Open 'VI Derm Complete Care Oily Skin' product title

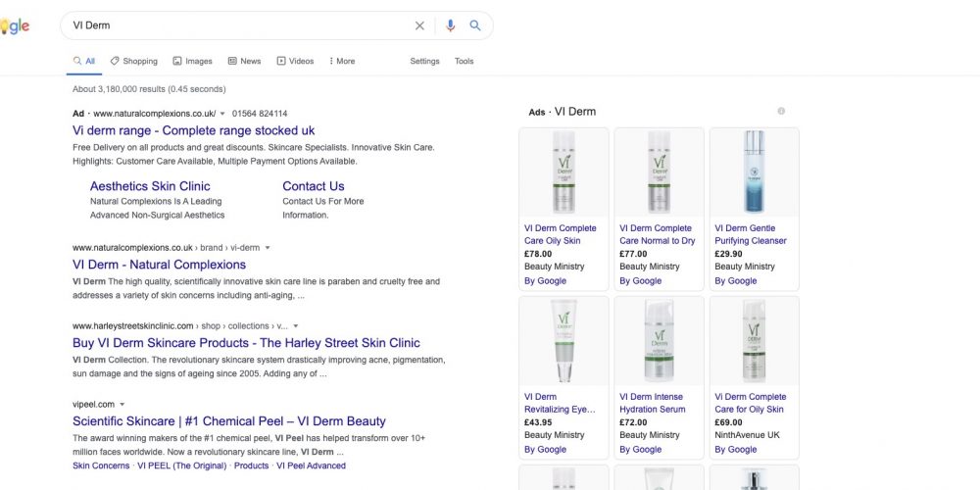(x=561, y=234)
